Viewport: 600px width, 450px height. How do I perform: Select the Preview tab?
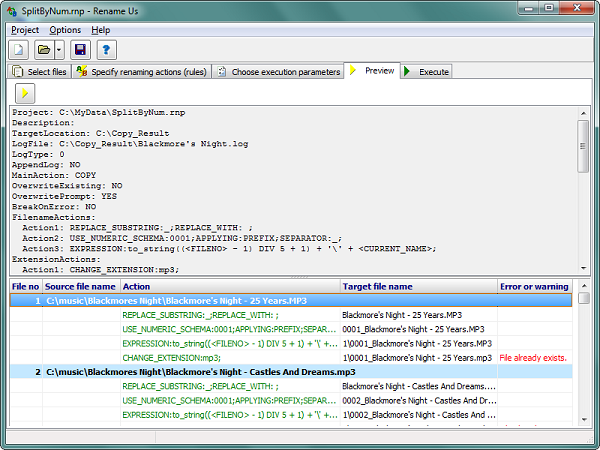click(372, 71)
